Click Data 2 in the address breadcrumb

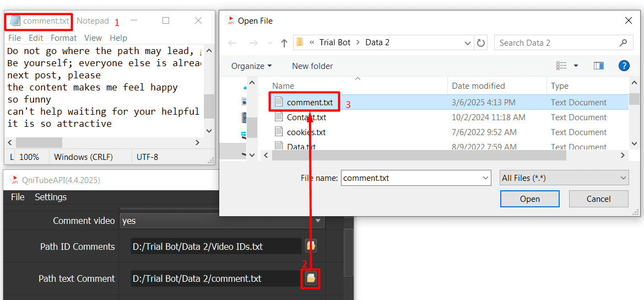point(377,43)
